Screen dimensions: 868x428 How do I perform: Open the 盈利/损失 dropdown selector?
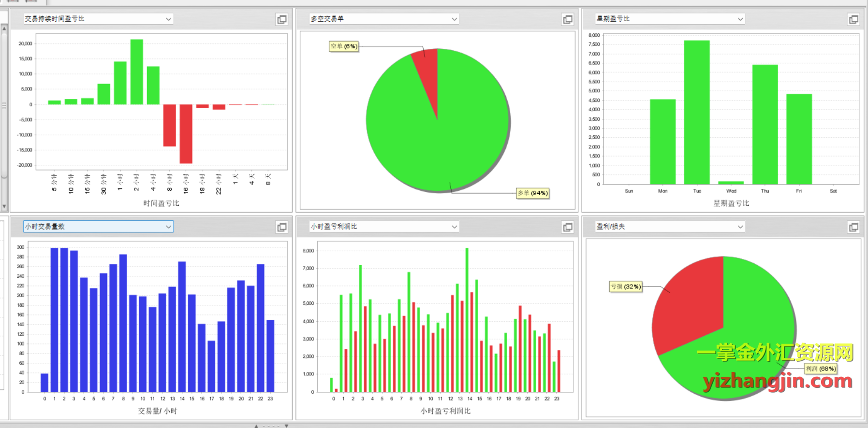[740, 227]
